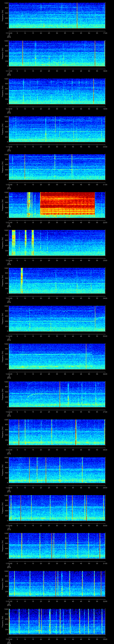Click the spectrogram panel starting at 13:30:00
This screenshot has width=114, height=644.
pyautogui.click(x=57, y=546)
